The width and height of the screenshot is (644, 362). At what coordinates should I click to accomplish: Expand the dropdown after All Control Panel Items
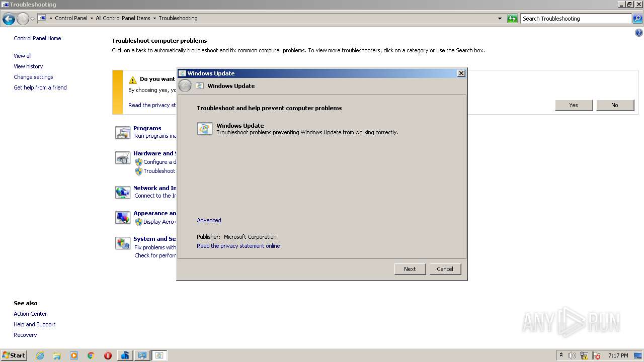tap(154, 19)
